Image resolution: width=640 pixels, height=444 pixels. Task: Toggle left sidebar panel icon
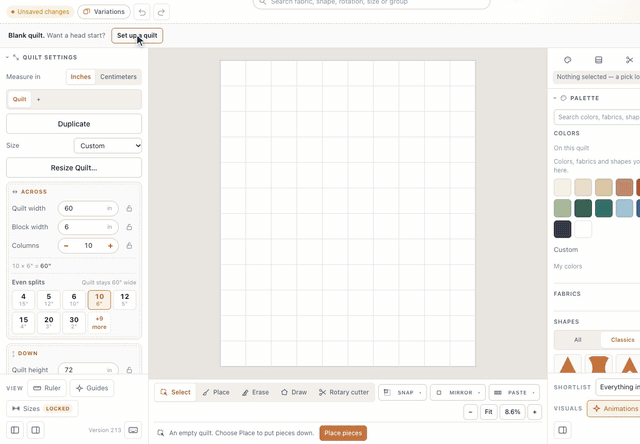tap(15, 430)
